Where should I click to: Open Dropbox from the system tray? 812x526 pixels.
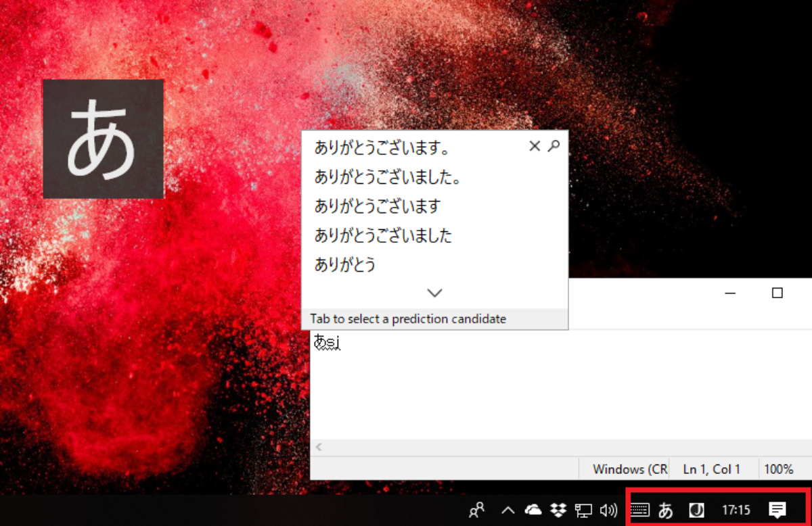(x=558, y=510)
